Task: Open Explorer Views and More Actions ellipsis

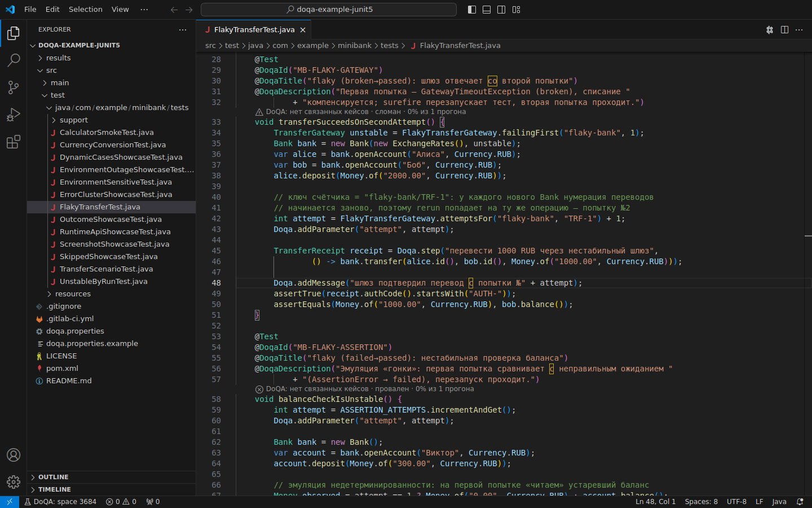Action: tap(182, 30)
